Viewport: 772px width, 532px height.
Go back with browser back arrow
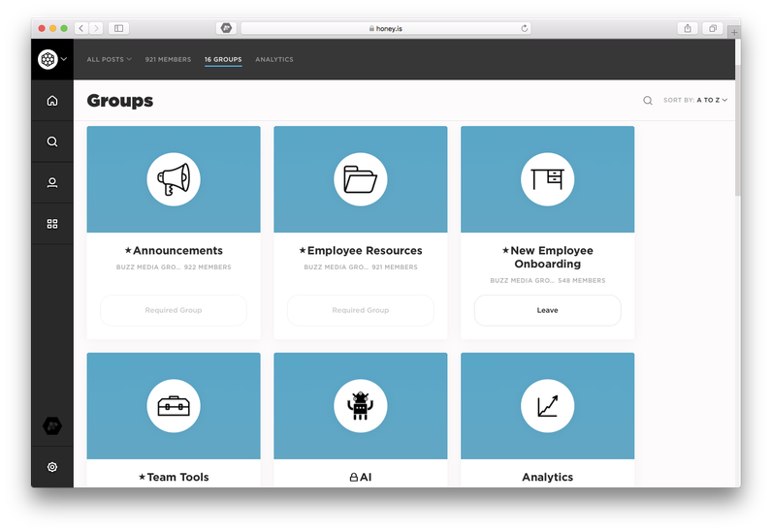coord(81,28)
